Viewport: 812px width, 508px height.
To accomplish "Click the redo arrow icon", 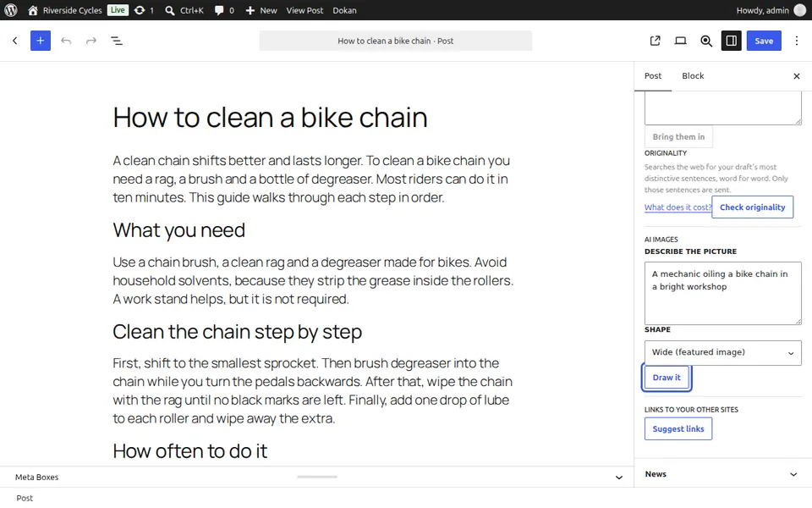I will coord(91,41).
